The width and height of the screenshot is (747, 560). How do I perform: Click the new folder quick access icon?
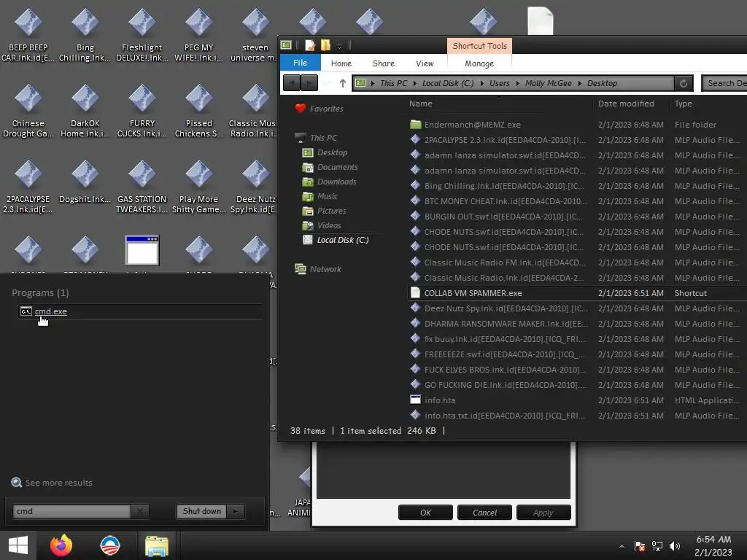click(x=326, y=45)
